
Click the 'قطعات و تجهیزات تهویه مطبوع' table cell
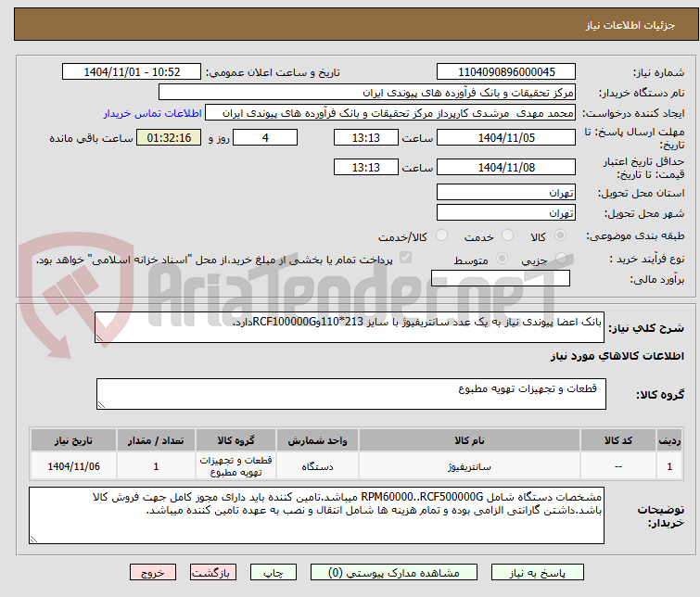pos(235,466)
